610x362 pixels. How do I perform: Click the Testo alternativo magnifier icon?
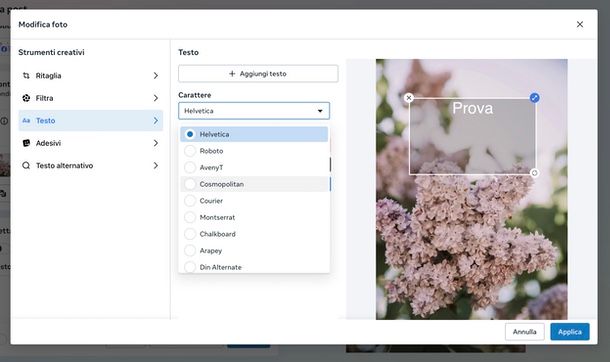(x=26, y=166)
